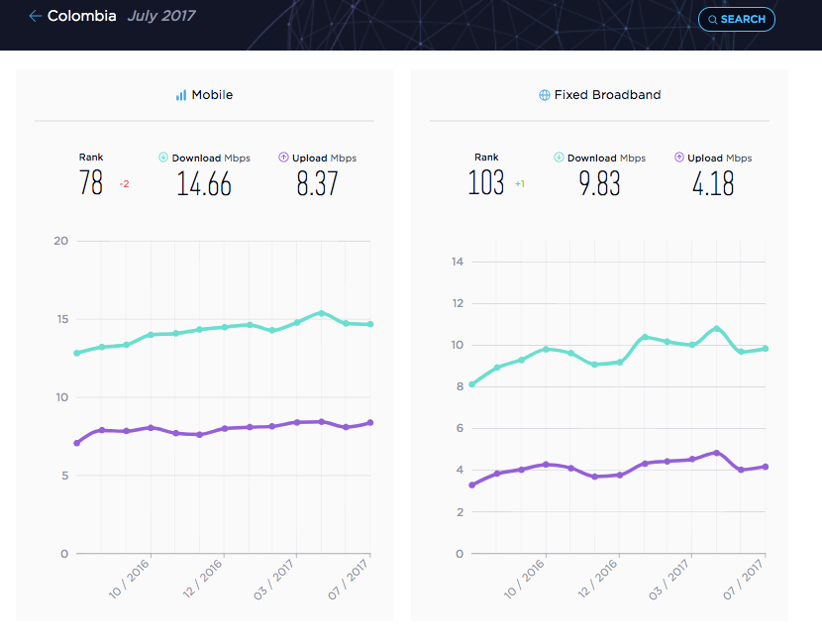Click the Mobile Download Mbps label
The height and width of the screenshot is (644, 822).
pos(211,158)
